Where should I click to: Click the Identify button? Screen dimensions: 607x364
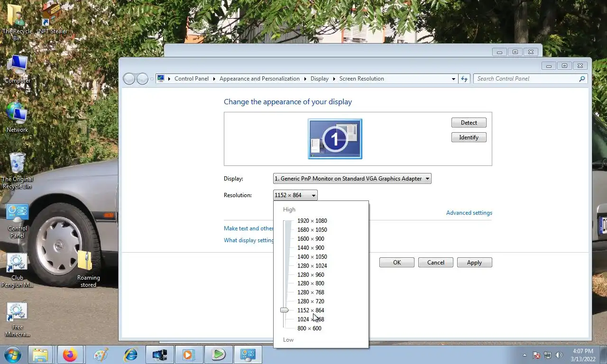tap(469, 137)
